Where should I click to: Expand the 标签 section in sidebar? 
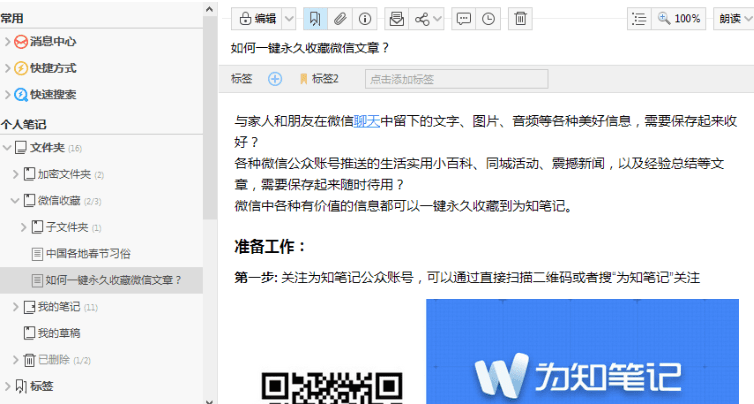point(7,386)
